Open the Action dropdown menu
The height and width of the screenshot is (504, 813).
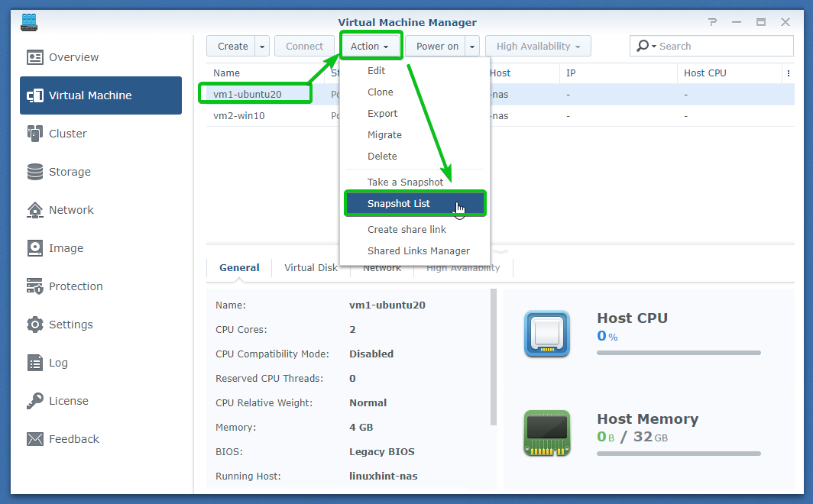pyautogui.click(x=370, y=46)
